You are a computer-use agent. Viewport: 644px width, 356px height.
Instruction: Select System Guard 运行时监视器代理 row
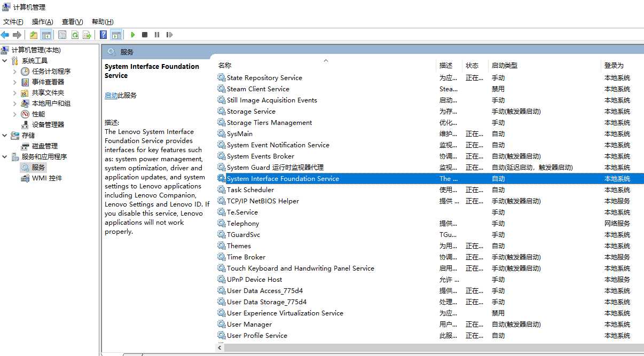429,168
